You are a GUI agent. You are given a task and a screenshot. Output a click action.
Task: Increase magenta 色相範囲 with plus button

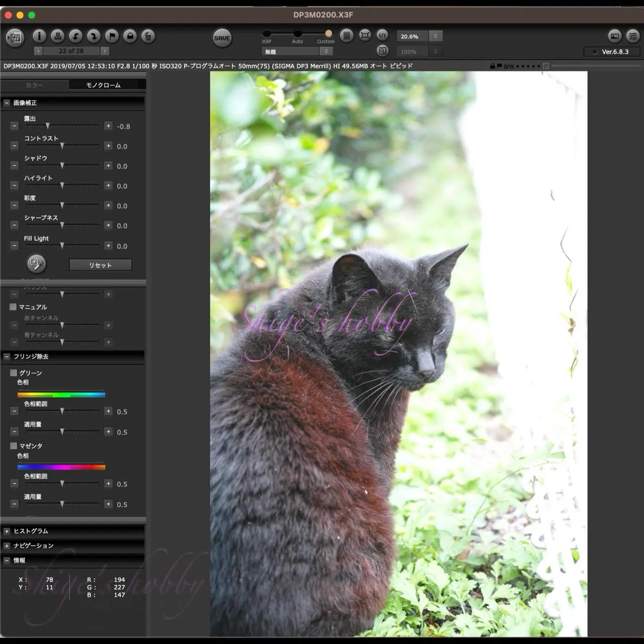pyautogui.click(x=108, y=484)
